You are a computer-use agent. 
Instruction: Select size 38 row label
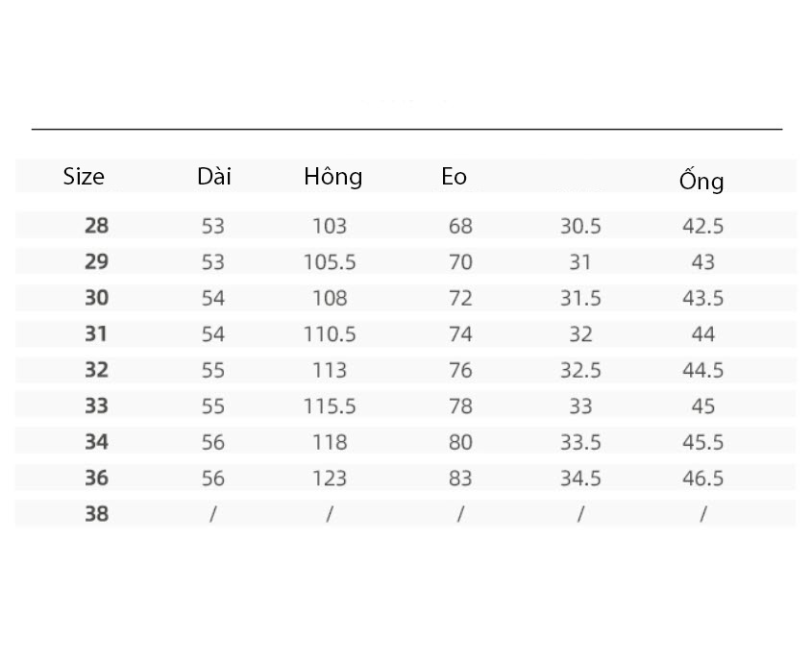click(x=97, y=514)
